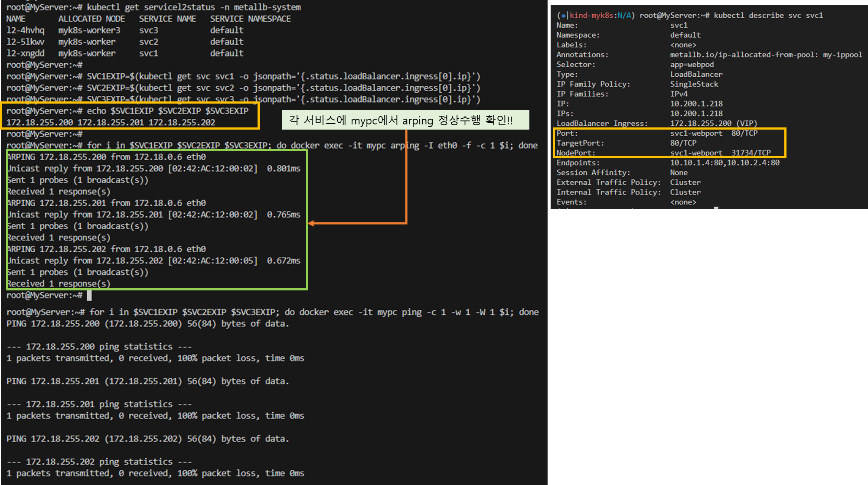Click the NodePort value 31734/TCP
This screenshot has width=868, height=485.
(x=751, y=153)
